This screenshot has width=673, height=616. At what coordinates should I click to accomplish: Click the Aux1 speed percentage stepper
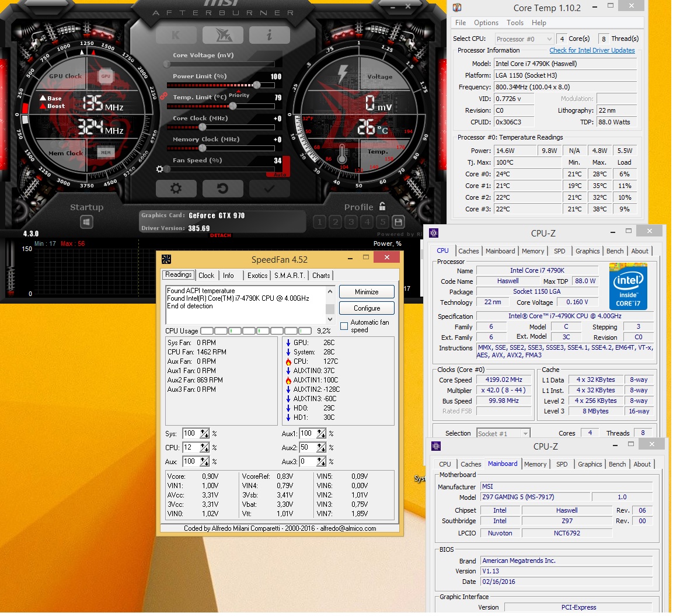click(321, 434)
